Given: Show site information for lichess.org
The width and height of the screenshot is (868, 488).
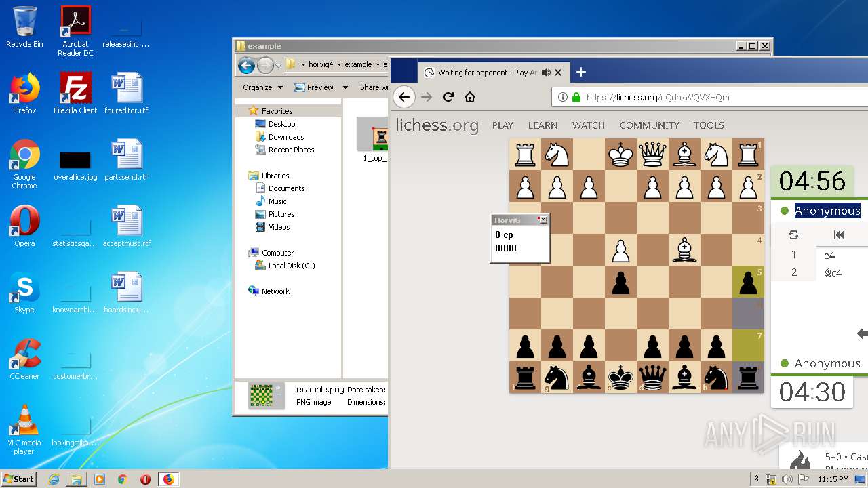Looking at the screenshot, I should click(x=563, y=97).
